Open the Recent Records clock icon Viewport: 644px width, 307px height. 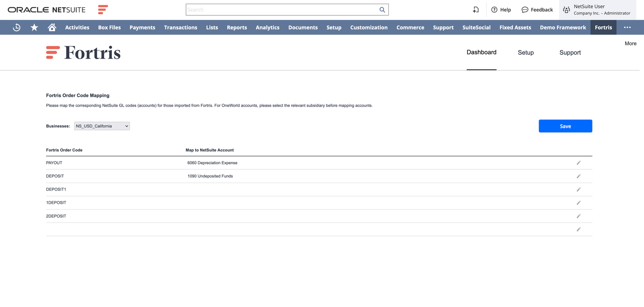pos(17,27)
